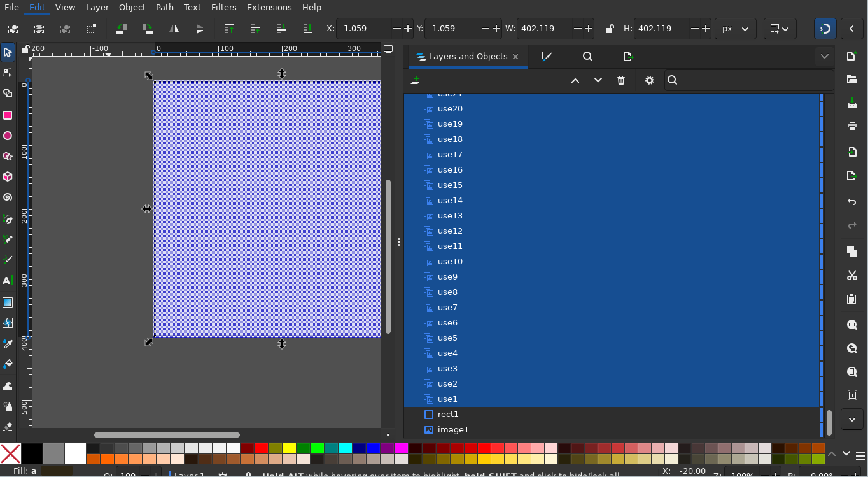Click the Select All objects icon
Image resolution: width=868 pixels, height=477 pixels.
pos(13,29)
